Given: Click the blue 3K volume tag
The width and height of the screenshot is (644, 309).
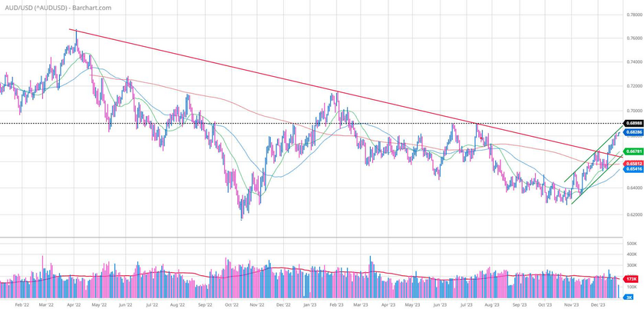Looking at the screenshot, I should 629,297.
